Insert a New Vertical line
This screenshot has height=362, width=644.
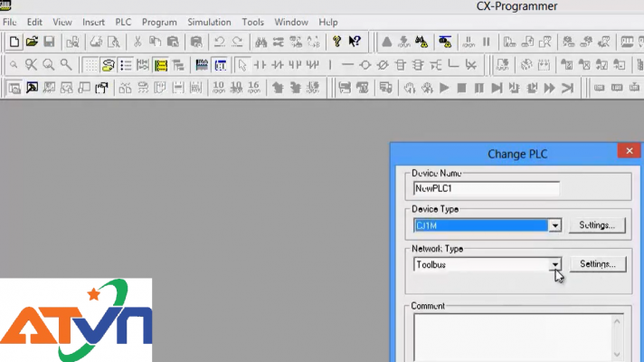tap(330, 65)
